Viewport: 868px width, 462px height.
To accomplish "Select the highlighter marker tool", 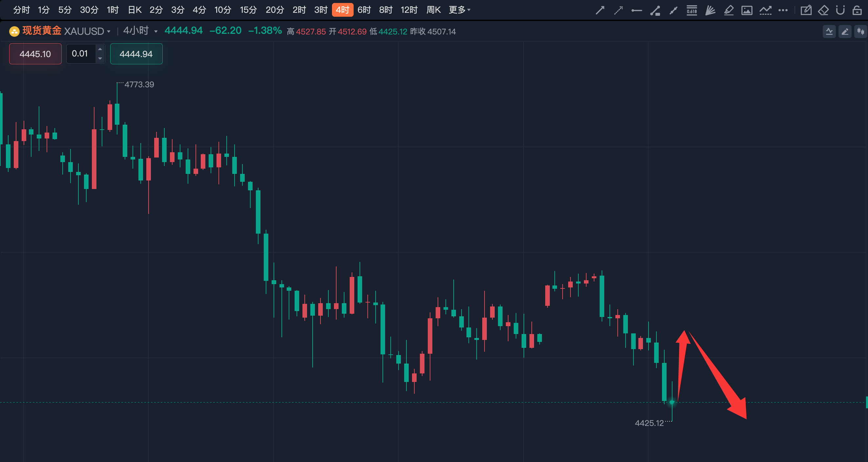I will pyautogui.click(x=729, y=10).
